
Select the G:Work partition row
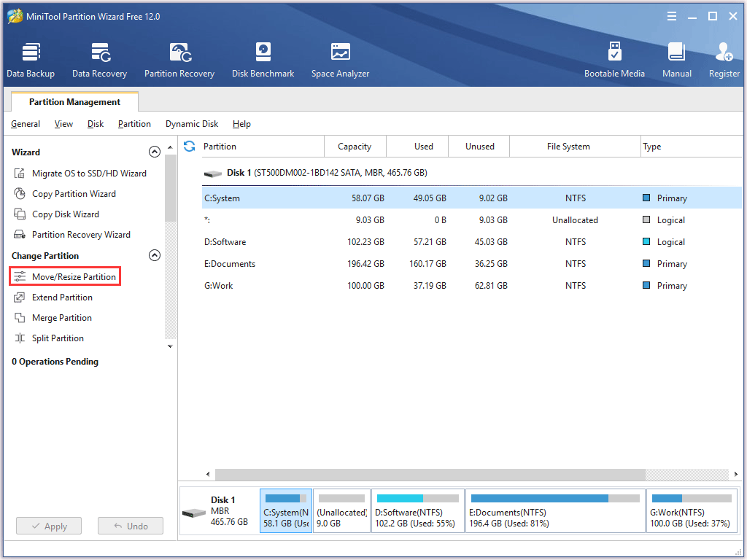coord(472,286)
